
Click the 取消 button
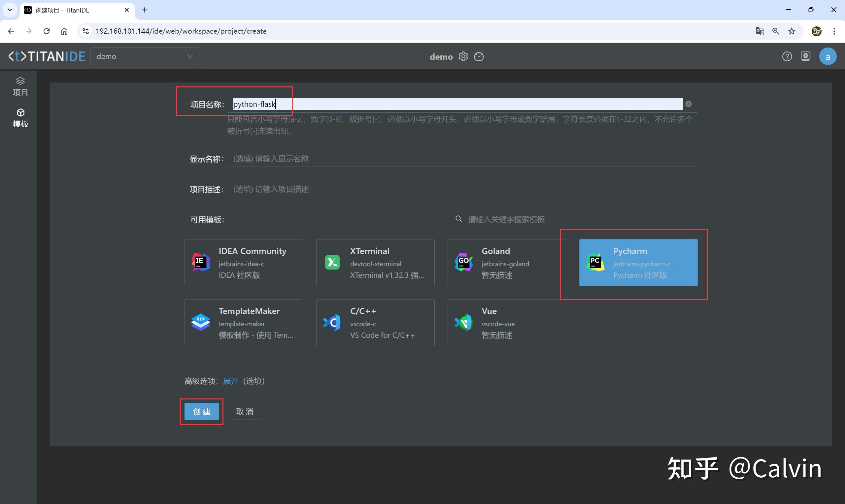tap(245, 412)
